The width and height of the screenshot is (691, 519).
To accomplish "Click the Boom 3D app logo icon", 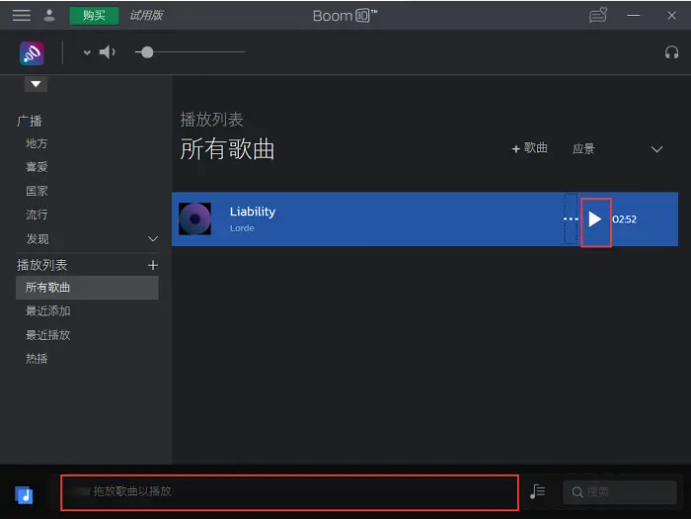I will tap(32, 53).
